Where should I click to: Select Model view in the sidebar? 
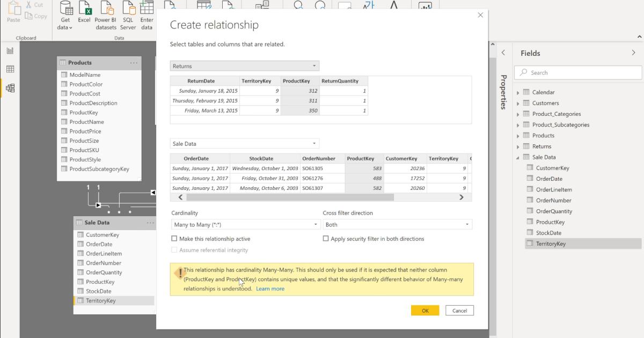tap(10, 87)
